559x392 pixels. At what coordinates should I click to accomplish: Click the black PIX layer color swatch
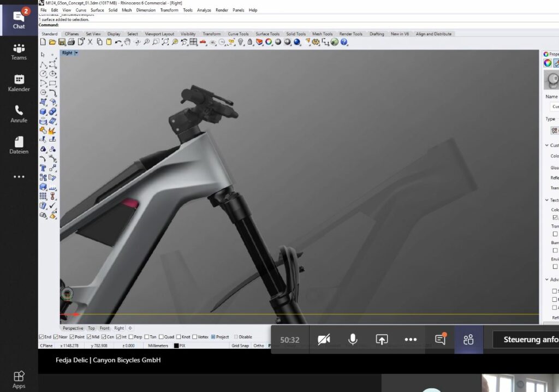pos(176,346)
